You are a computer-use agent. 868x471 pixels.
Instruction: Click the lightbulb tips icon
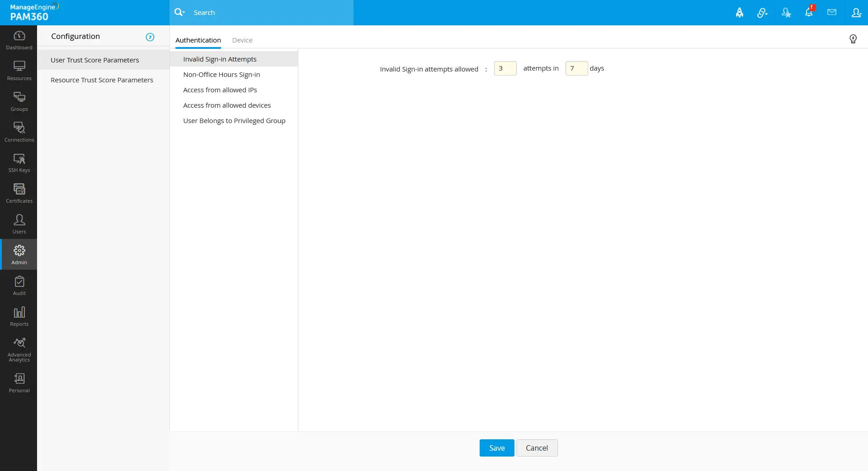click(x=853, y=39)
